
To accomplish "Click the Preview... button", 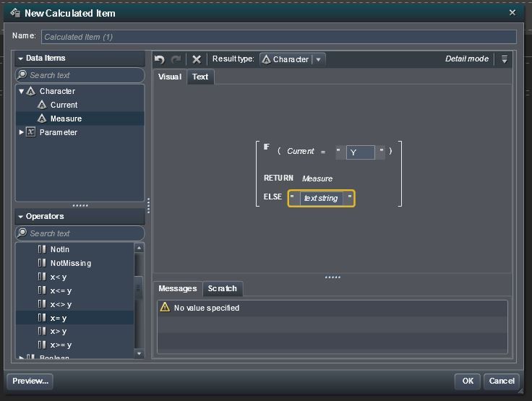I will pos(30,381).
